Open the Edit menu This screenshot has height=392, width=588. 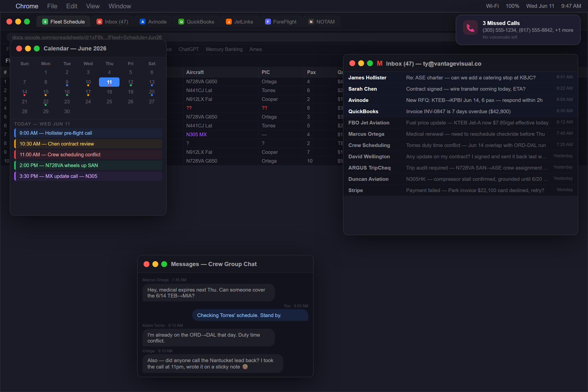[72, 6]
